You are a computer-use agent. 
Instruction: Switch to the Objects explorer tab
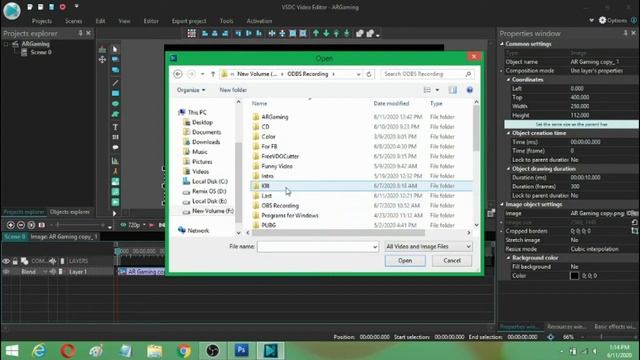[x=70, y=212]
